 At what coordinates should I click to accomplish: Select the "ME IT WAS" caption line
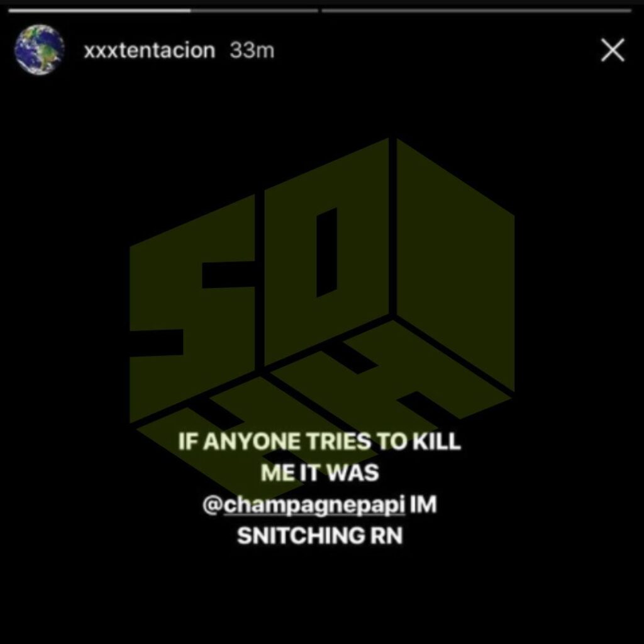point(319,473)
